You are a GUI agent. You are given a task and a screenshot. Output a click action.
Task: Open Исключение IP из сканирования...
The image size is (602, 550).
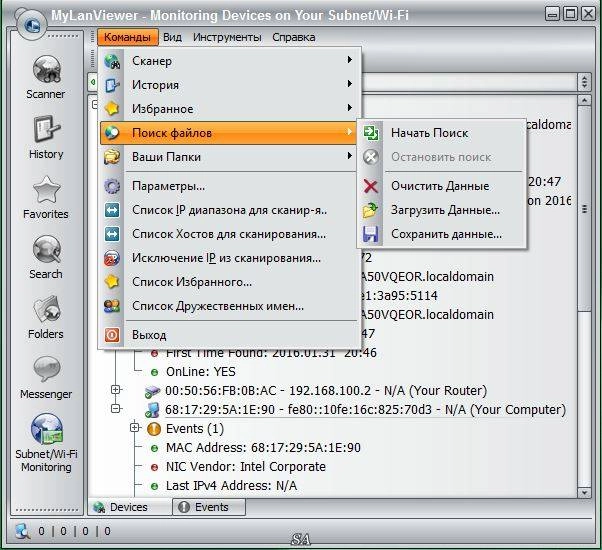pyautogui.click(x=228, y=258)
